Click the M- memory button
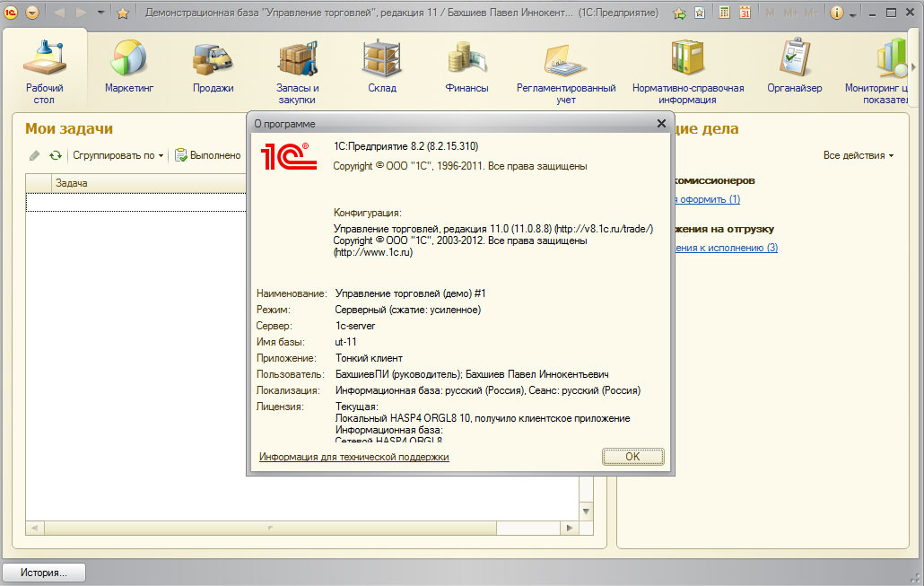Image resolution: width=924 pixels, height=586 pixels. (810, 13)
